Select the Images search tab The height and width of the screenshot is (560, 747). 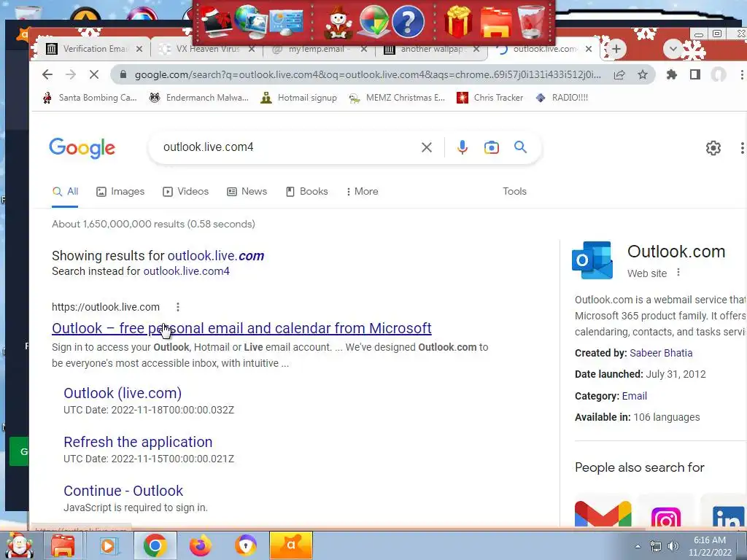[120, 192]
